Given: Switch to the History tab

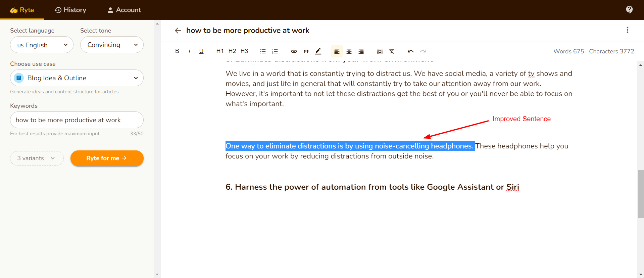Looking at the screenshot, I should click(70, 10).
